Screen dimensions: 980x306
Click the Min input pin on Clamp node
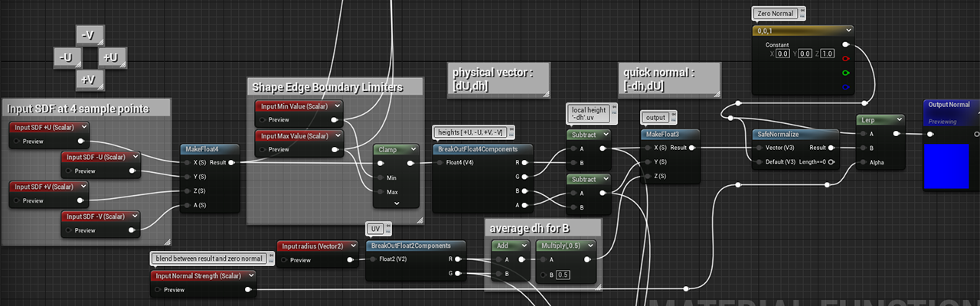tap(381, 177)
